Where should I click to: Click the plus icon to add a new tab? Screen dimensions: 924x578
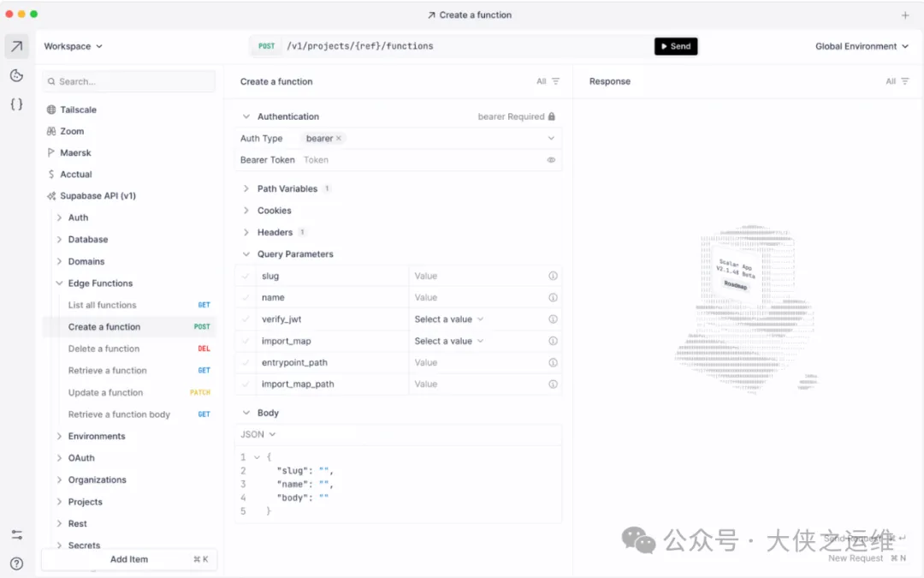point(905,15)
